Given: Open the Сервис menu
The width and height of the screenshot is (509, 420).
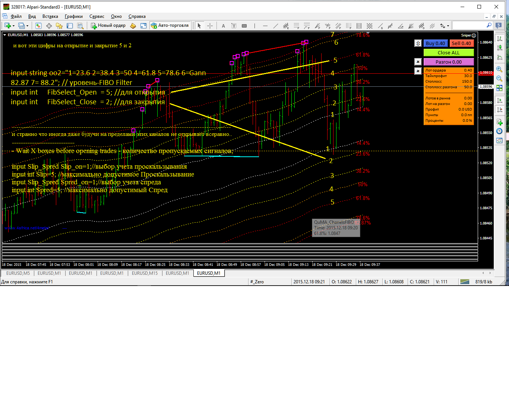Looking at the screenshot, I should tap(97, 16).
